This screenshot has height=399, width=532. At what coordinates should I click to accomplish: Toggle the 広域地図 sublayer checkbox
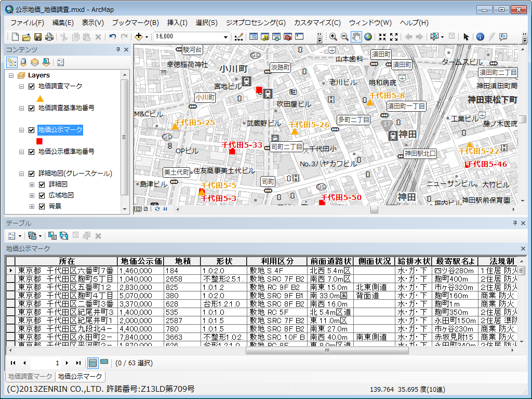click(42, 195)
